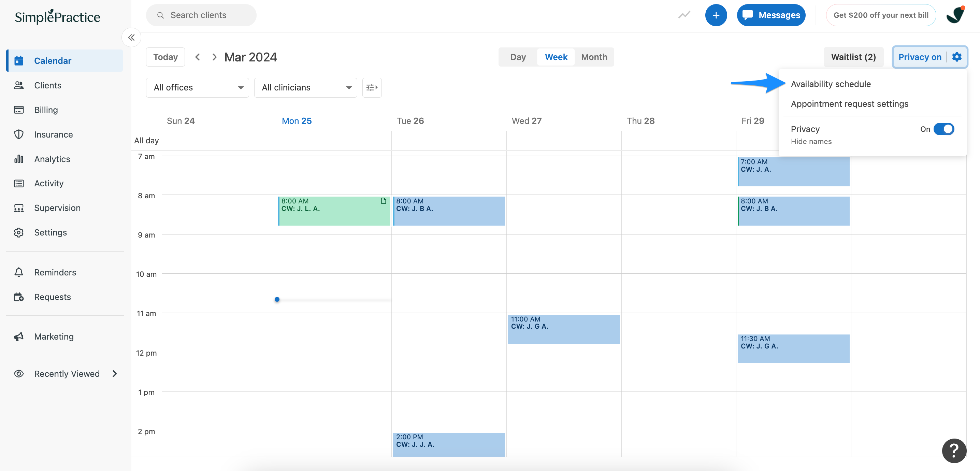Turn off the Privacy hide names toggle

[x=944, y=129]
